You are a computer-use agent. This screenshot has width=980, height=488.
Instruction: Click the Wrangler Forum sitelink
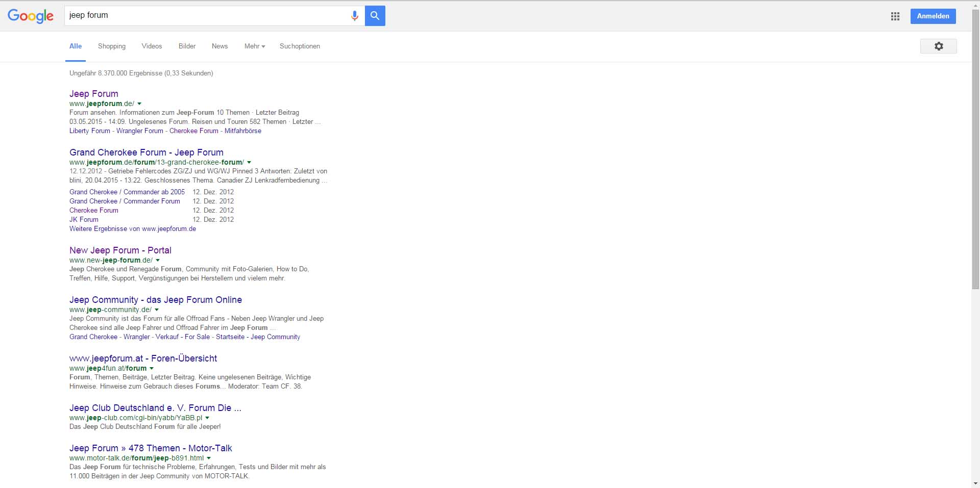click(140, 131)
